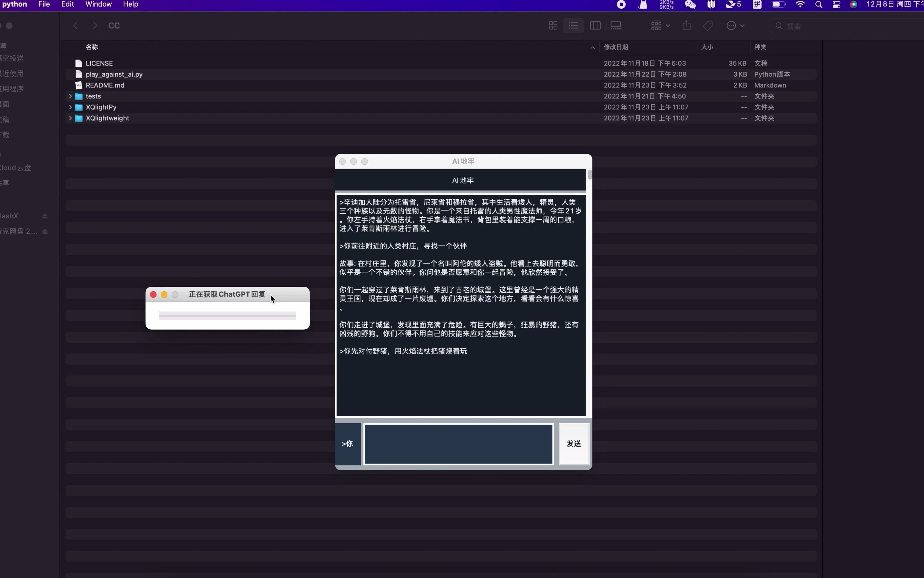Screen dimensions: 924x578
Task: Expand the XQlightPy folder
Action: point(70,107)
